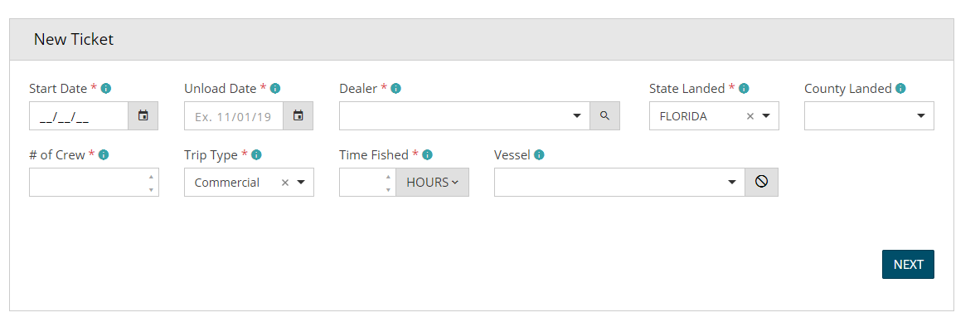
Task: Click the Time Fished info icon
Action: (428, 154)
